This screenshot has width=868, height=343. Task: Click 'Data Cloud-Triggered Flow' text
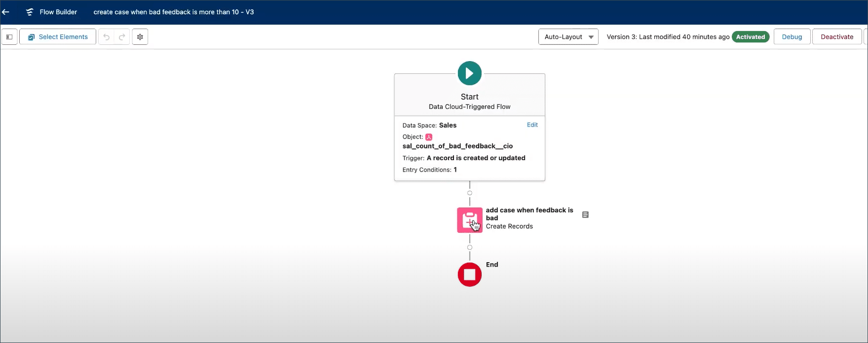point(470,106)
